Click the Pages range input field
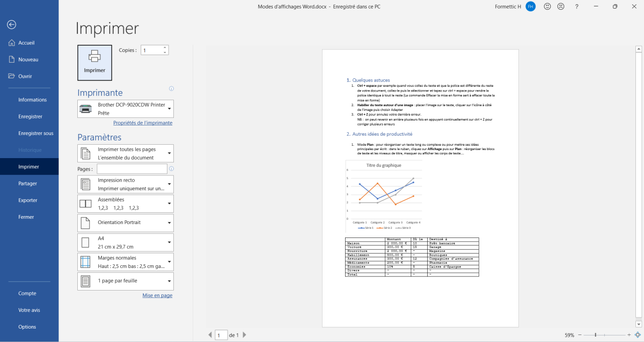The image size is (644, 342). (x=131, y=169)
